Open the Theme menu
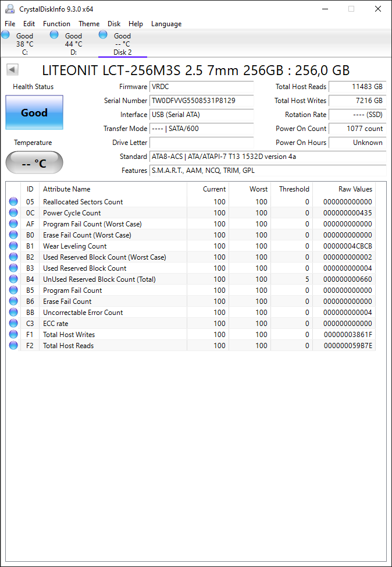This screenshot has height=567, width=392. point(89,24)
